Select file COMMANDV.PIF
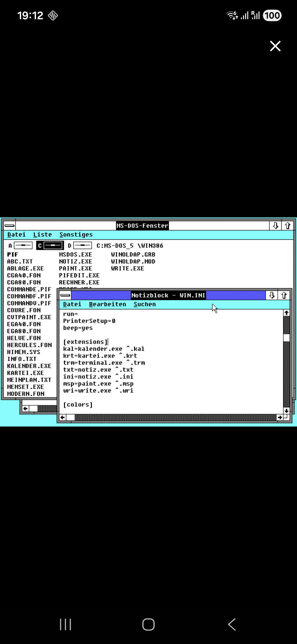This screenshot has width=297, height=644. click(29, 303)
